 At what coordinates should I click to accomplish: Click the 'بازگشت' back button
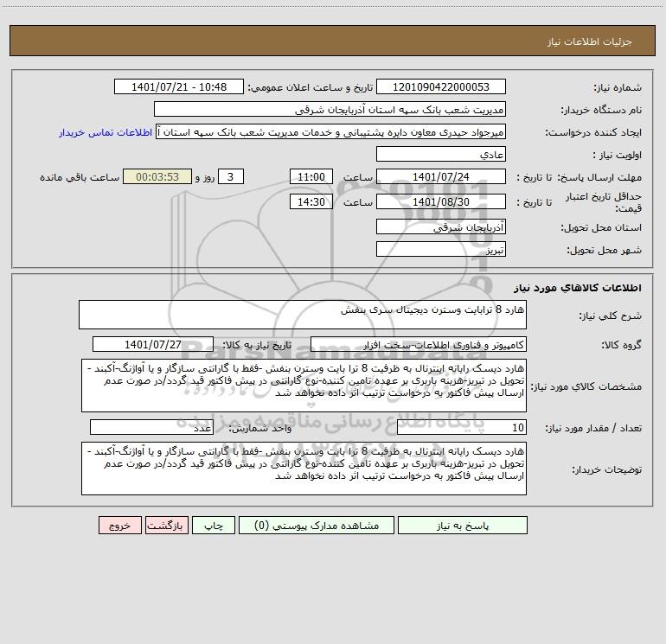pos(166,526)
